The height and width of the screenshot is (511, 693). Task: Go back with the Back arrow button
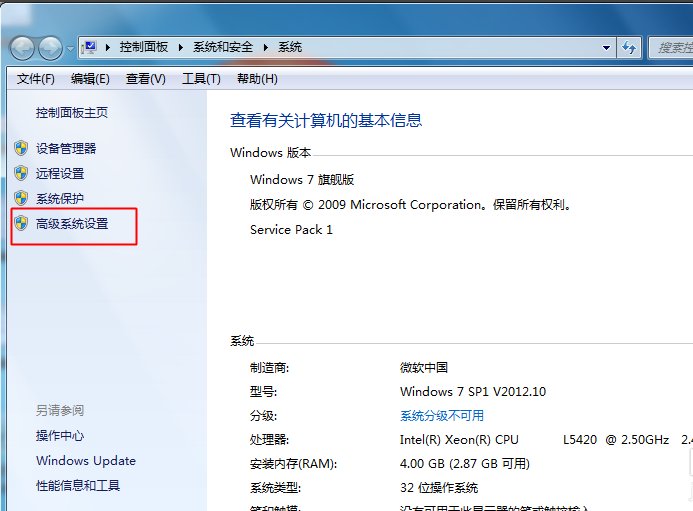click(22, 48)
